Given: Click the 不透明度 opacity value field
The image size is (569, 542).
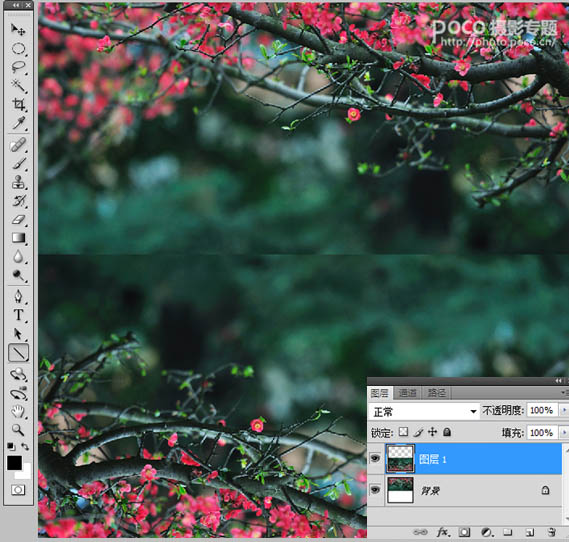Looking at the screenshot, I should pyautogui.click(x=542, y=410).
